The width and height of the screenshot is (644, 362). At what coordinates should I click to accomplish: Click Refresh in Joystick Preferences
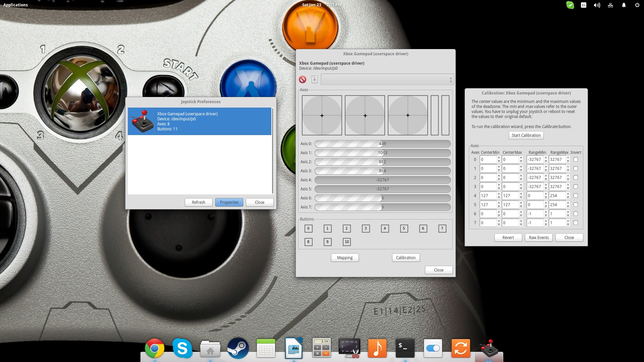coord(199,202)
